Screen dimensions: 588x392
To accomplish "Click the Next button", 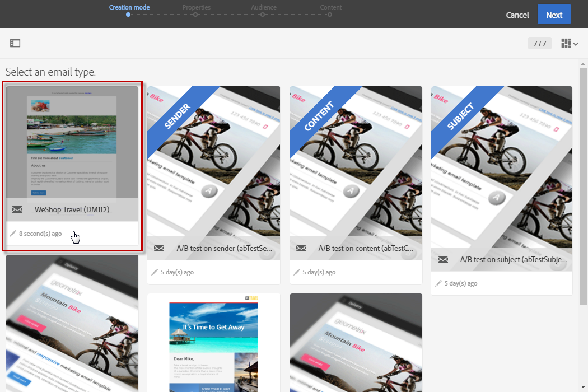I will point(554,14).
